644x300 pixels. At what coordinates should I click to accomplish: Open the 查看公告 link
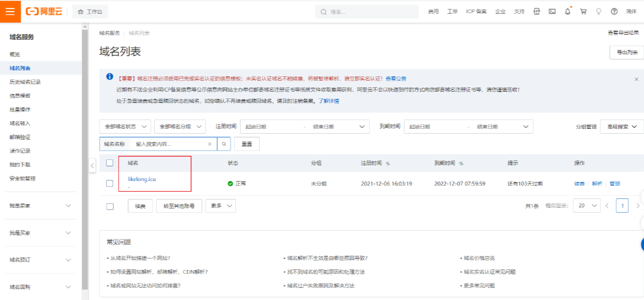point(396,78)
